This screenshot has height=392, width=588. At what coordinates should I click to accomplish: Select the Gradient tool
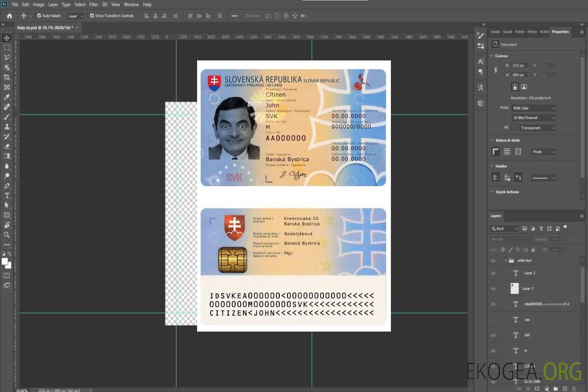[7, 156]
